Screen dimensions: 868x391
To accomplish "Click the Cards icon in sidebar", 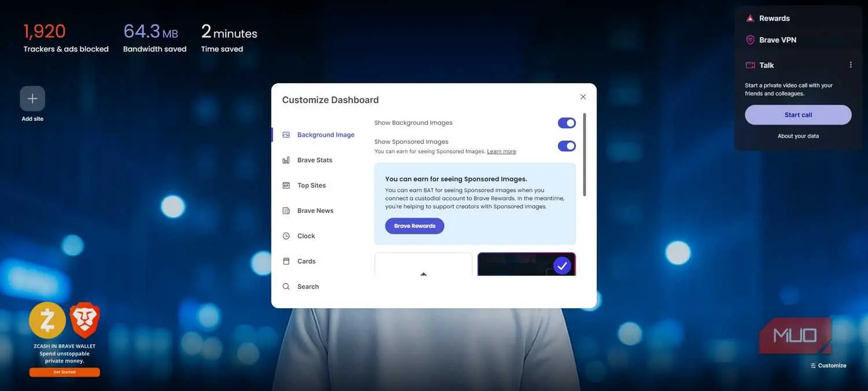I will [x=286, y=261].
